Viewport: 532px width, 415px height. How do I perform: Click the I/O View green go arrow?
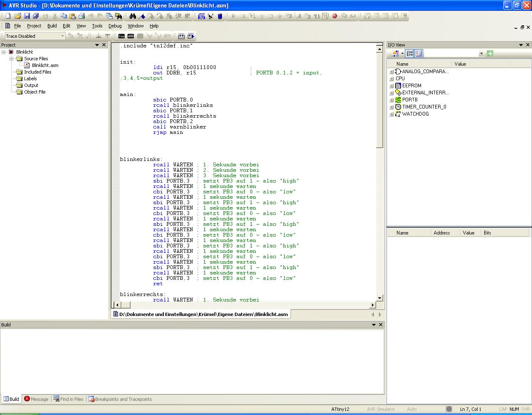(490, 54)
